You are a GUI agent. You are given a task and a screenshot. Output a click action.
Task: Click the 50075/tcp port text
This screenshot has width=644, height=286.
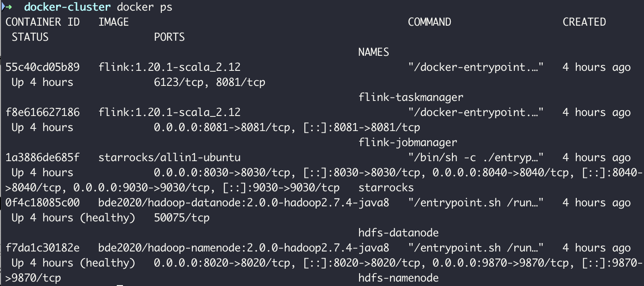[182, 218]
